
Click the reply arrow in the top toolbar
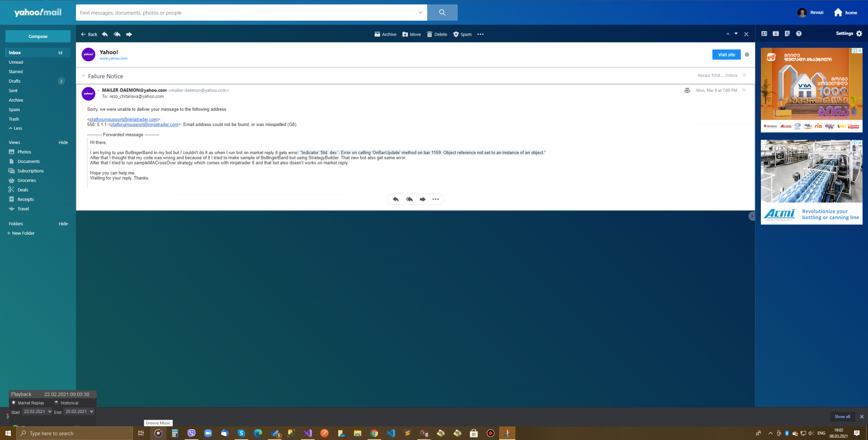(105, 34)
